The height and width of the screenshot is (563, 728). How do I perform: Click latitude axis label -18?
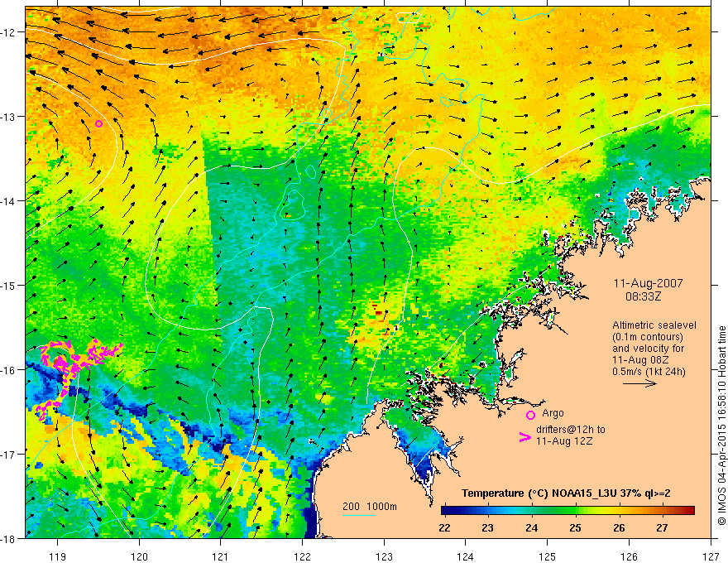point(8,538)
